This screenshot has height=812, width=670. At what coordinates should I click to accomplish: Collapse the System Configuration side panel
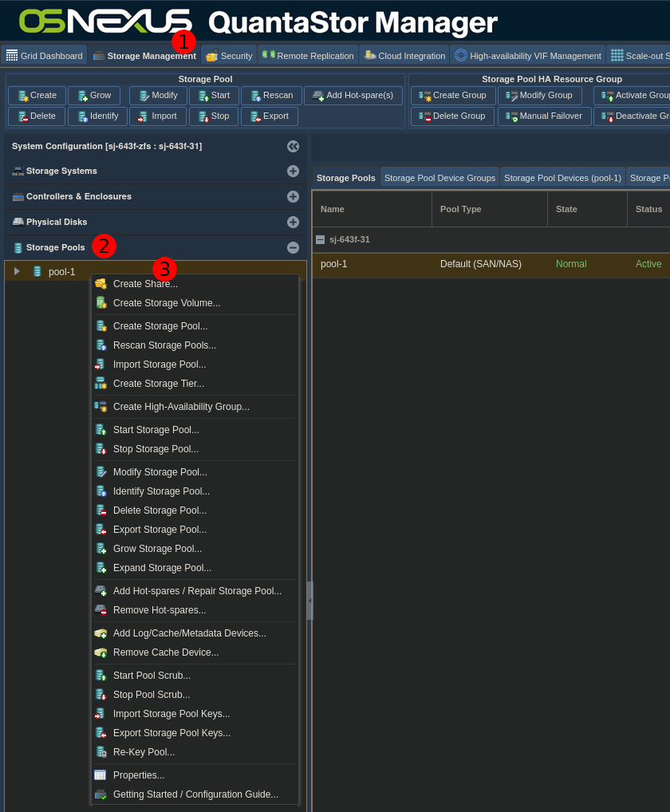[293, 146]
